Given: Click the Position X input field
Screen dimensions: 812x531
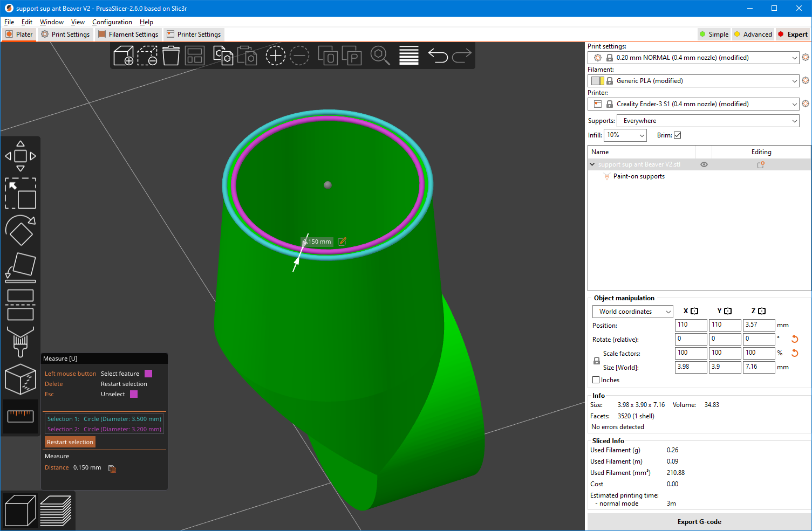Looking at the screenshot, I should coord(691,325).
